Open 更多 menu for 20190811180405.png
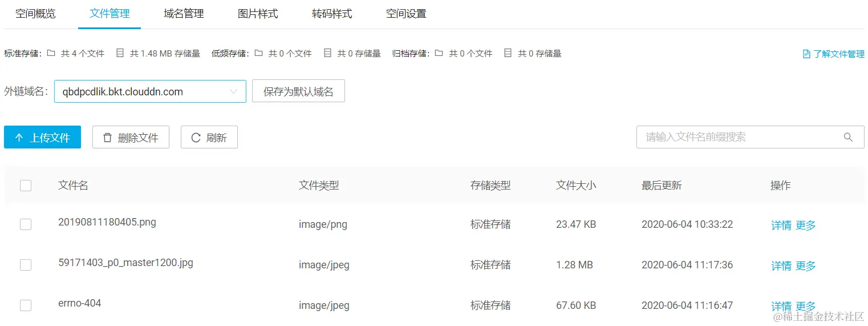The height and width of the screenshot is (326, 868). tap(806, 226)
